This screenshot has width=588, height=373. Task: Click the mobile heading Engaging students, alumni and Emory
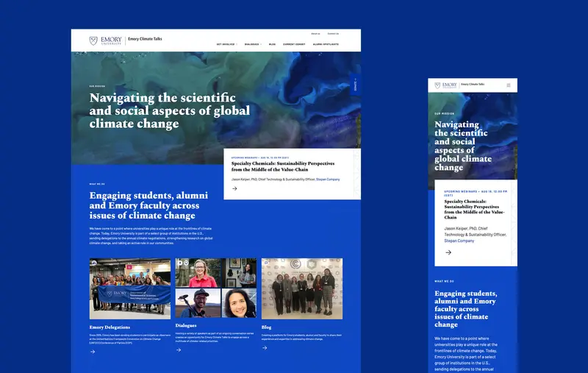pos(466,309)
